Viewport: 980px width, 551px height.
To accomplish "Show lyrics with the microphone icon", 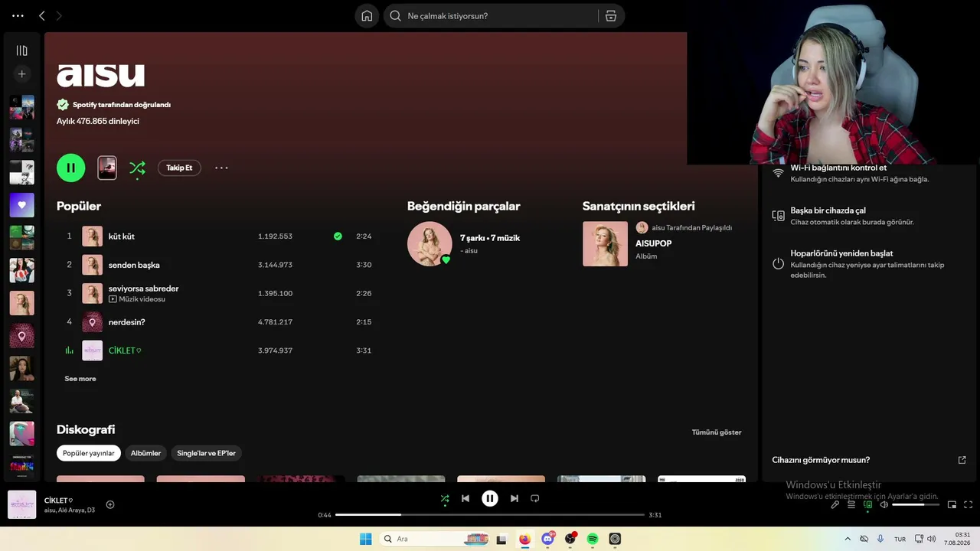I will click(835, 505).
